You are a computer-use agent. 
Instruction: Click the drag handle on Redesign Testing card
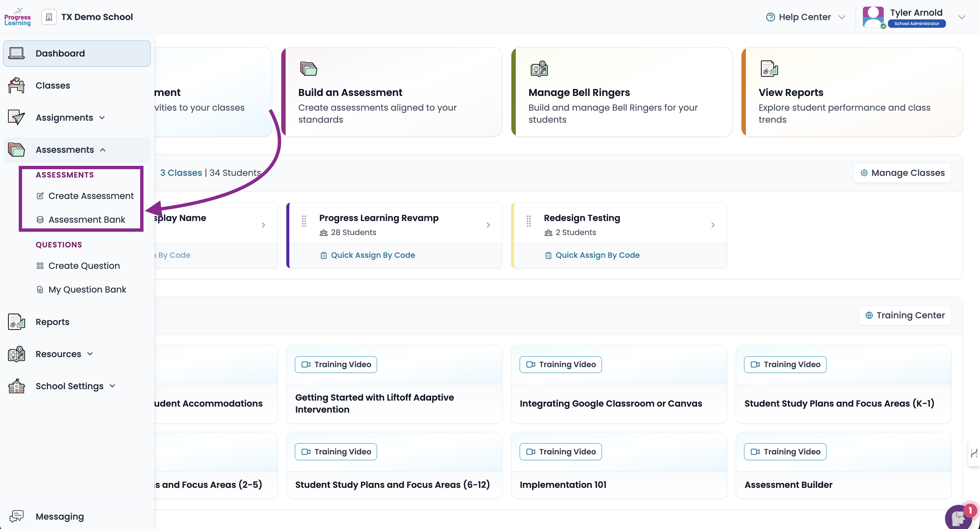[529, 221]
